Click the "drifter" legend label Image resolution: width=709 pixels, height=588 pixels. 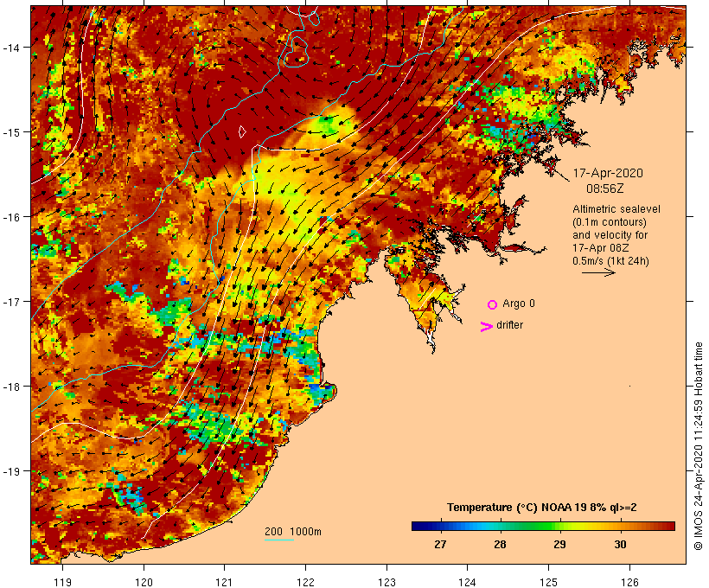point(509,325)
